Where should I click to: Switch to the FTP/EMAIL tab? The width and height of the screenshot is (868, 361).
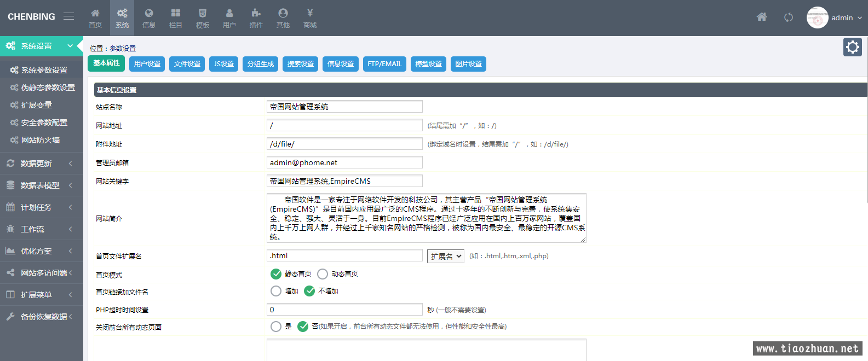pyautogui.click(x=384, y=64)
